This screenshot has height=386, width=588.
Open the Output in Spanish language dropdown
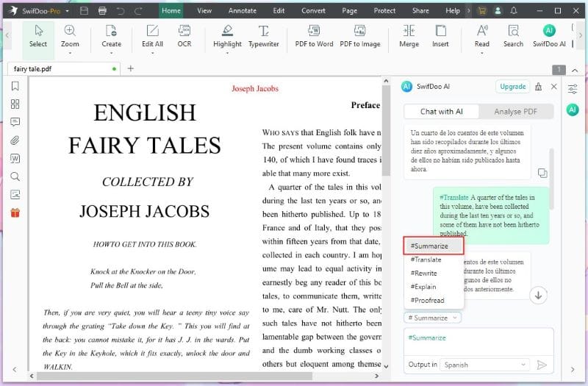(x=485, y=365)
